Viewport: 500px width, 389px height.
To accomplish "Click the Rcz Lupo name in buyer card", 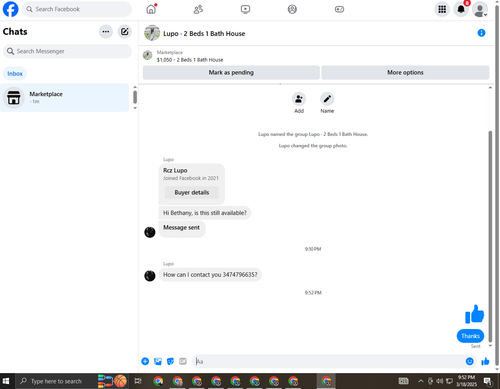I will click(175, 170).
